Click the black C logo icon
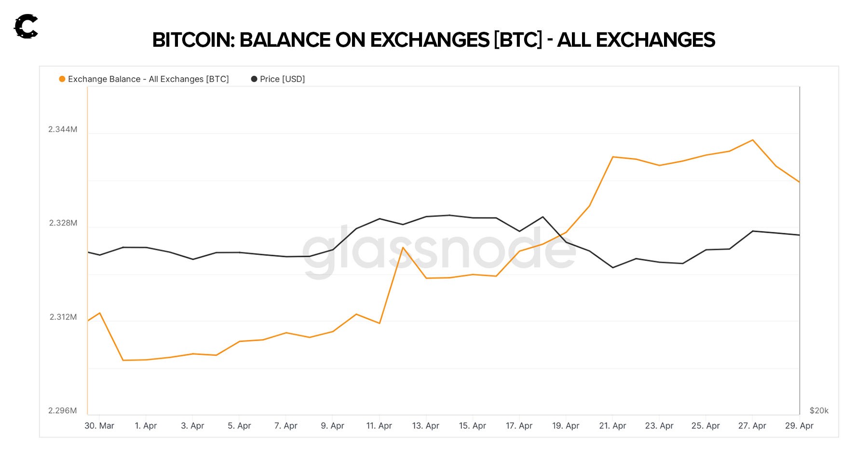Viewport: 868px width, 454px height. (26, 27)
